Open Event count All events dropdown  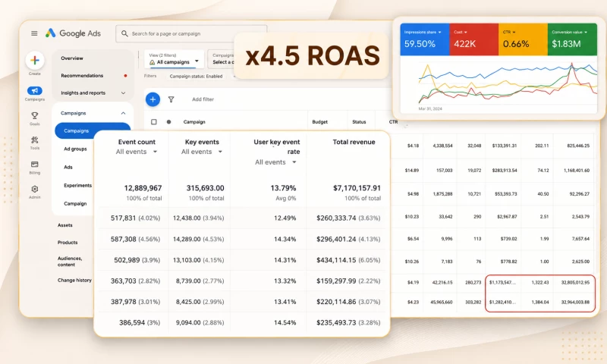[137, 152]
